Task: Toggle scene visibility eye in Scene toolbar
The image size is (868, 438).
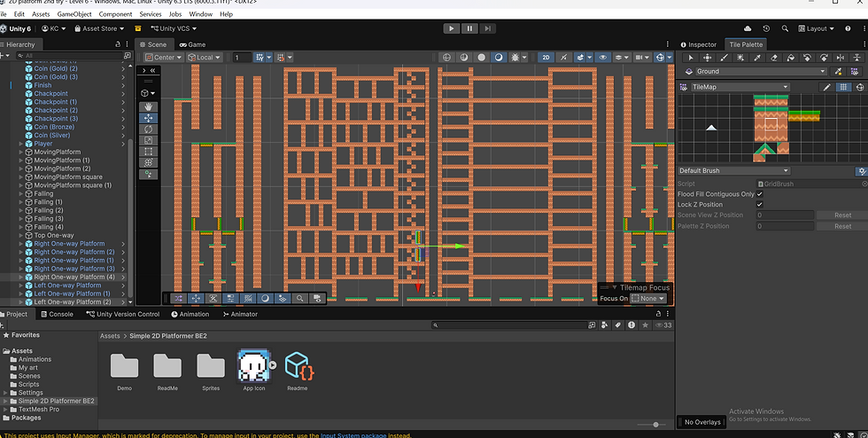Action: point(602,57)
